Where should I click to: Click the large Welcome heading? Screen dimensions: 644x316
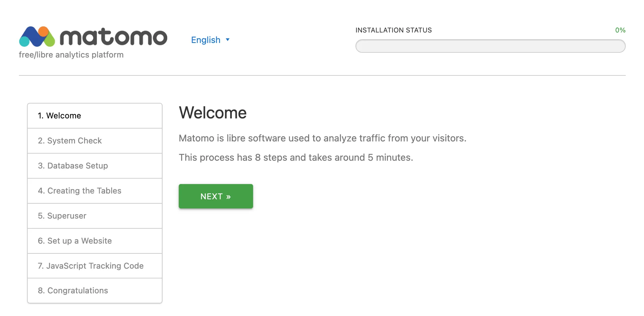click(x=213, y=113)
